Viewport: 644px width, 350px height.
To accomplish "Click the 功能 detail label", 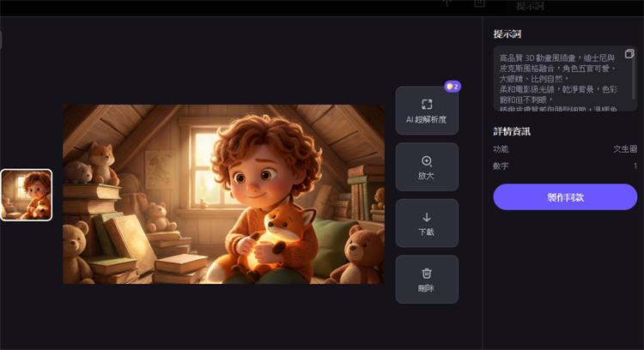I will pyautogui.click(x=501, y=149).
